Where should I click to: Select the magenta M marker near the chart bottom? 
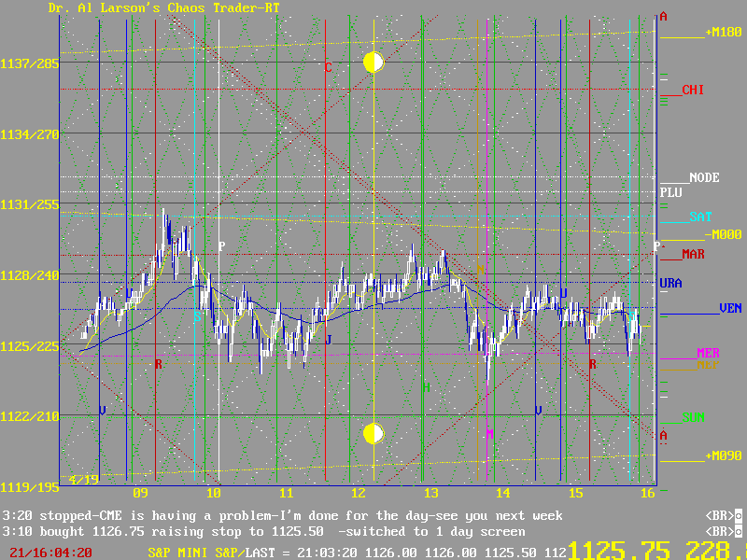(x=489, y=434)
